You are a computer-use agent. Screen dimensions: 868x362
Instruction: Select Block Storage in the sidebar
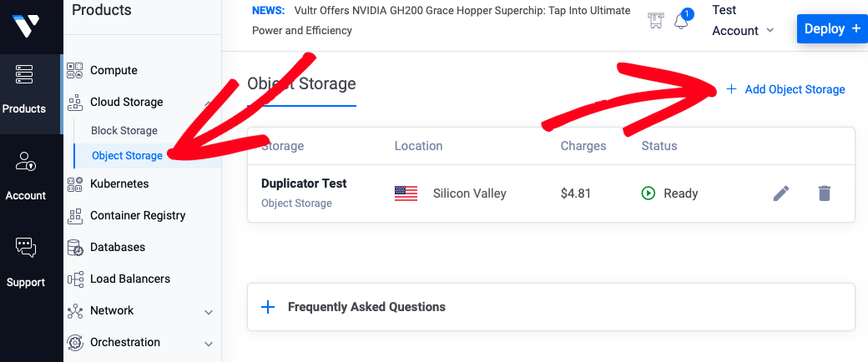124,131
